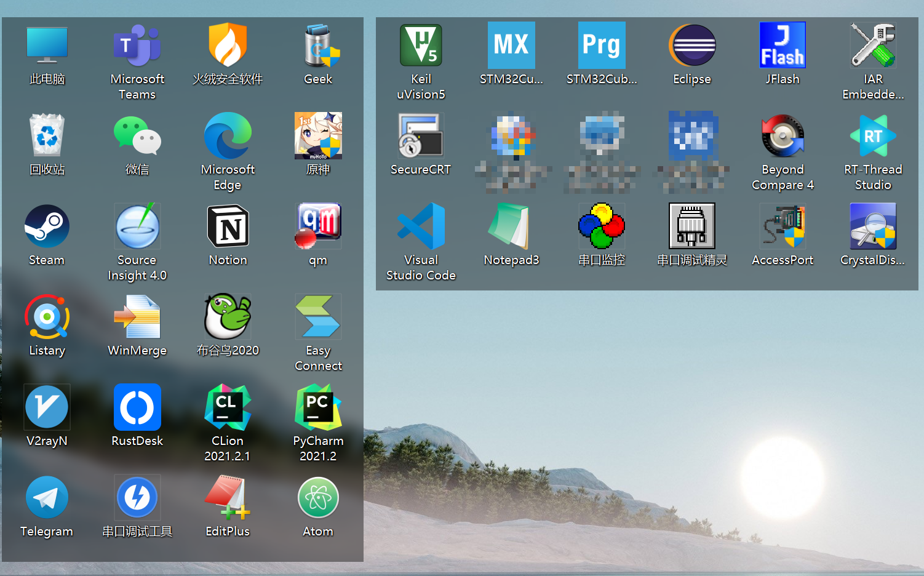Open Keil uVision5 shortcut
The width and height of the screenshot is (924, 576).
click(421, 46)
